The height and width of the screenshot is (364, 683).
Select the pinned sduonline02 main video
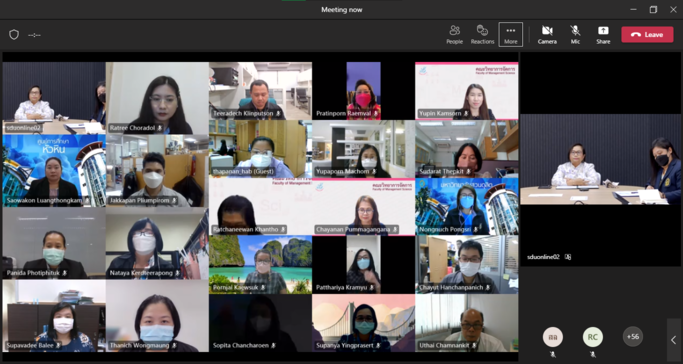tap(600, 159)
